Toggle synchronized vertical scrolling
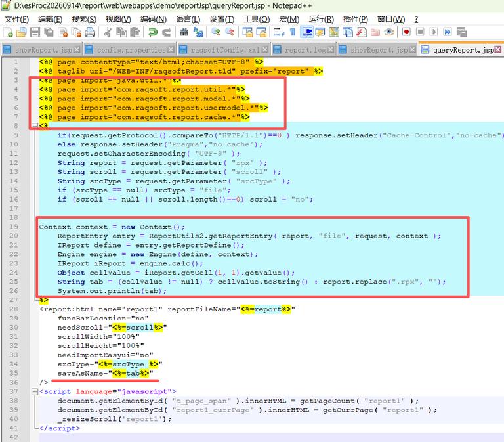Screen dimensions: 504x442 click(x=247, y=32)
